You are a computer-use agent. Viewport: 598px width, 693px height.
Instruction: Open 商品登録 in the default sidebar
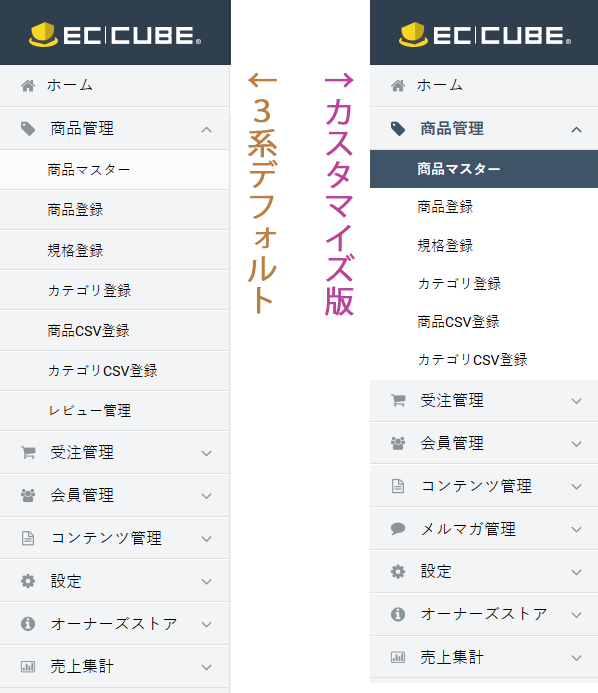point(114,210)
